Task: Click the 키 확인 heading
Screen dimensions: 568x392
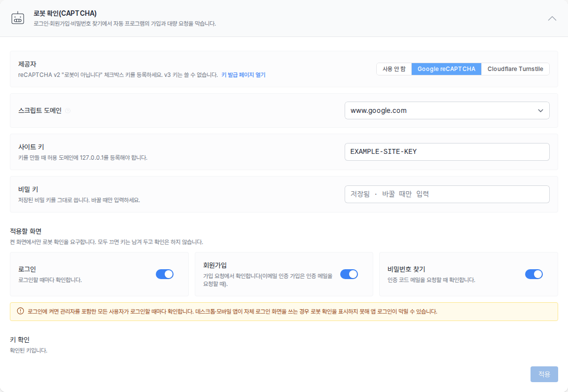Action: click(20, 339)
